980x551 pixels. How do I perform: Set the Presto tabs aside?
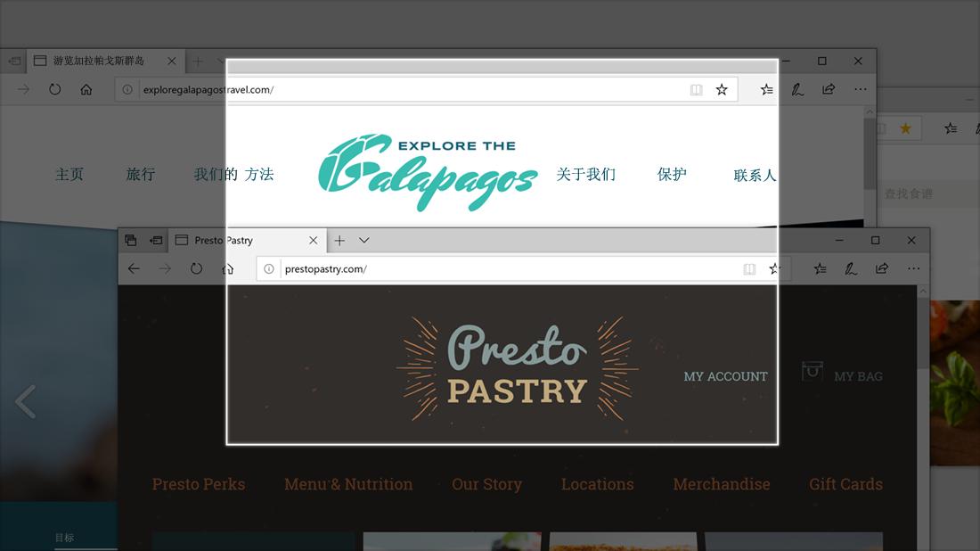coord(156,240)
